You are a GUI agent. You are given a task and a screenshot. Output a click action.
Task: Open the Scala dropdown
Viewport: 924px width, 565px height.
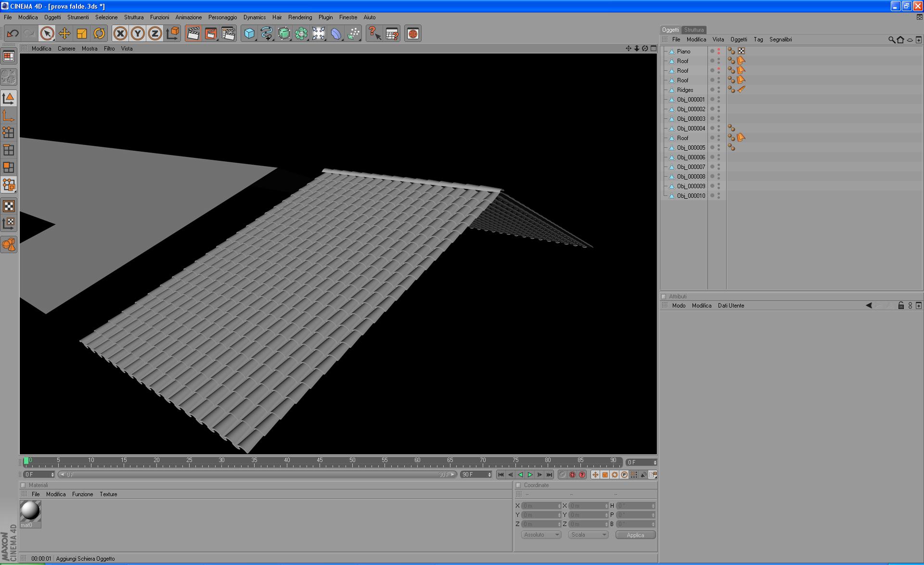click(x=588, y=535)
